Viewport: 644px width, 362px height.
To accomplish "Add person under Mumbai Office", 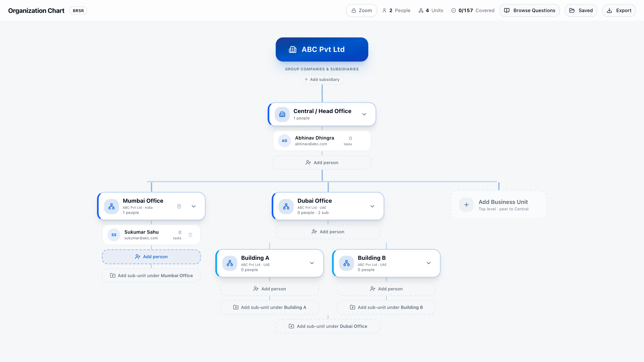I will [151, 257].
